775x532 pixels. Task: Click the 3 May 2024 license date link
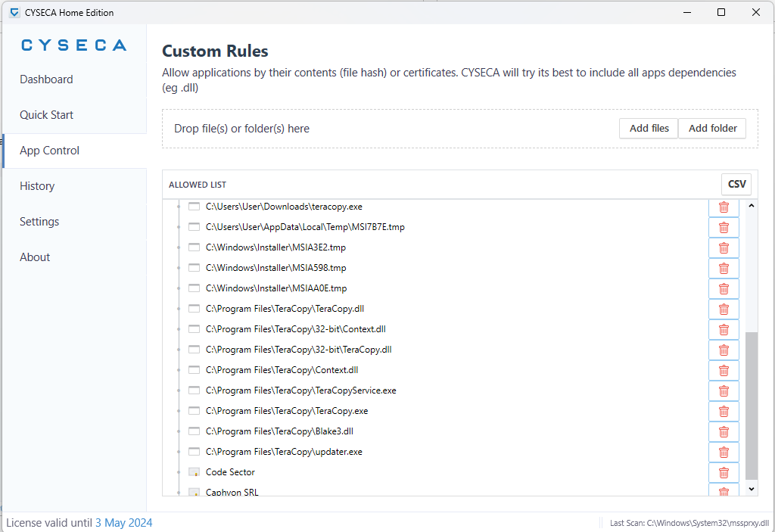[123, 523]
